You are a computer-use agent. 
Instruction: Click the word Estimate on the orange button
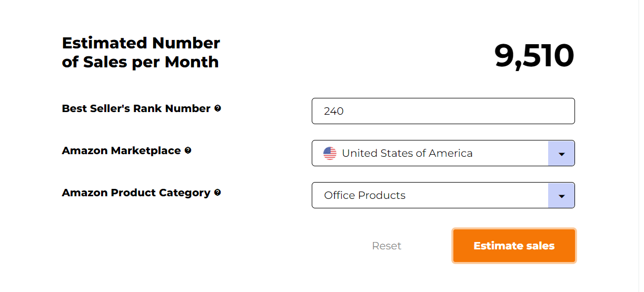pyautogui.click(x=493, y=246)
